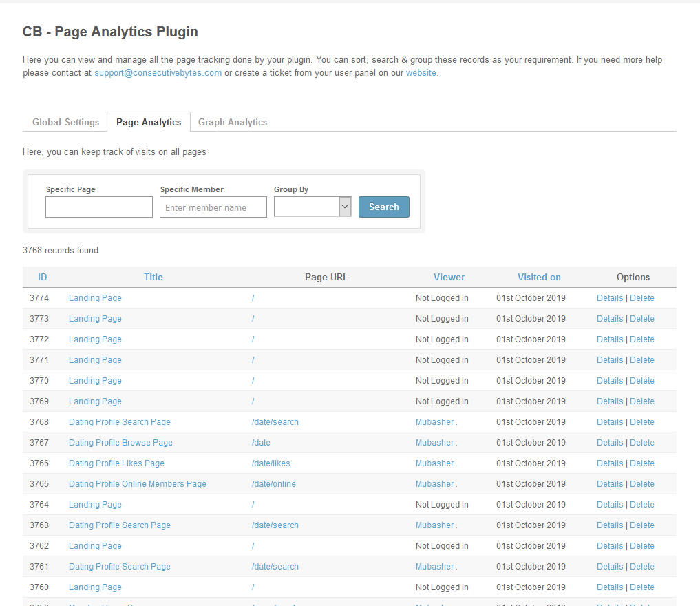This screenshot has width=700, height=606.
Task: Open the support@consecutivebytes.com email link
Action: tap(158, 73)
